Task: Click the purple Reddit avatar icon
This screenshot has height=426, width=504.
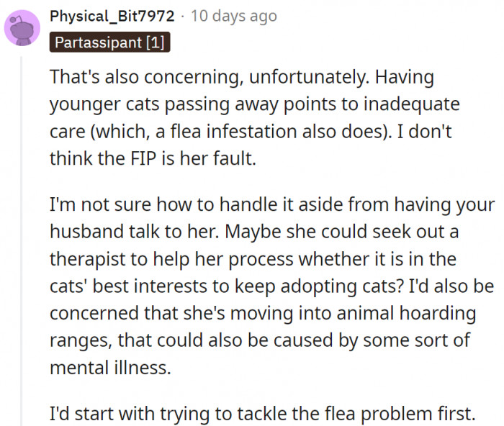Action: pyautogui.click(x=22, y=27)
